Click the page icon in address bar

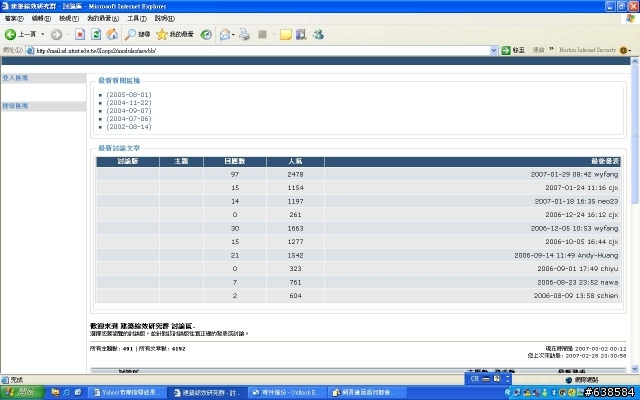point(30,51)
